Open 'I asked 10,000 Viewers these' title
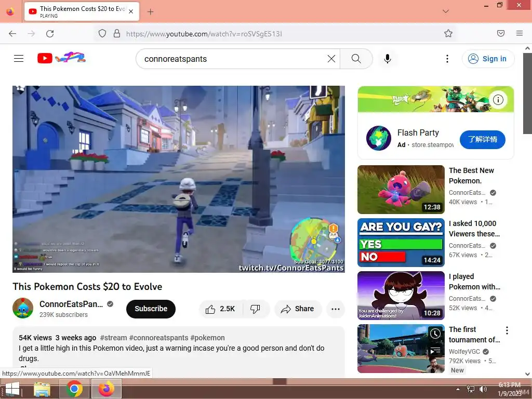The height and width of the screenshot is (399, 532). click(474, 229)
